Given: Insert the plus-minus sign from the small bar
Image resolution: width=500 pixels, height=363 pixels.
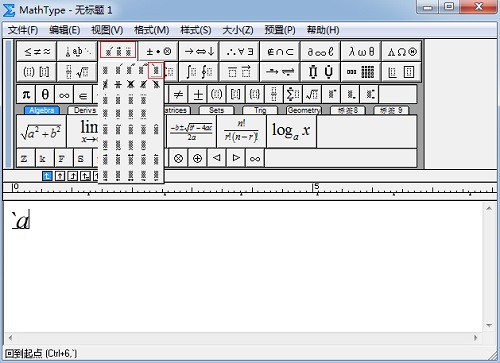Looking at the screenshot, I should pyautogui.click(x=198, y=94).
